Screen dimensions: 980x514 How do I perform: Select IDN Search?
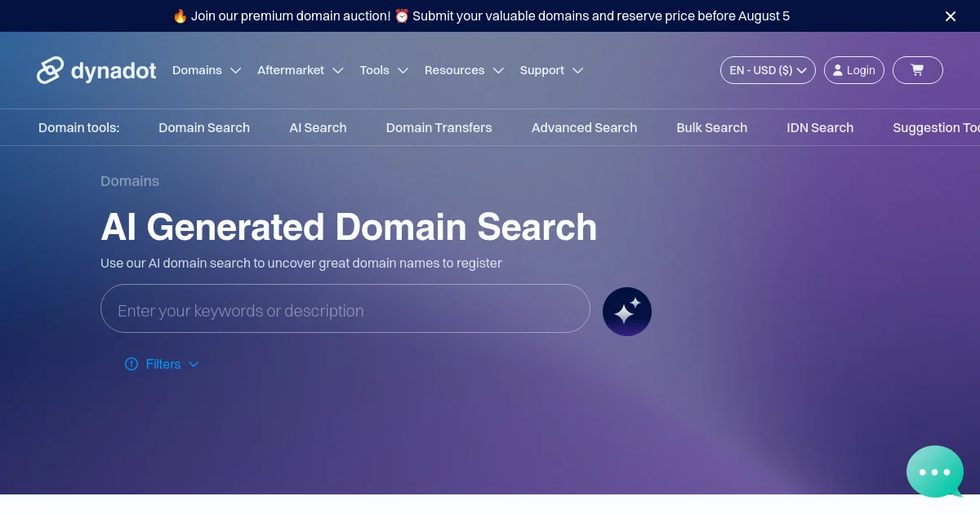pyautogui.click(x=820, y=127)
